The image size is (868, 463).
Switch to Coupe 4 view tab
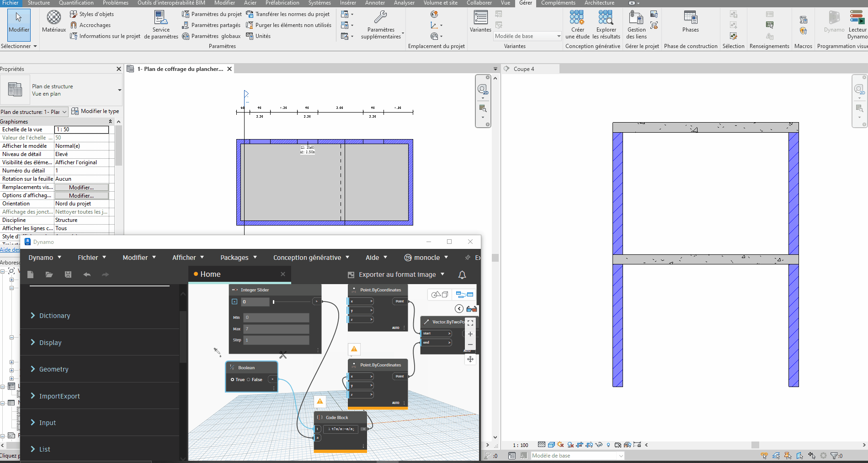pyautogui.click(x=523, y=69)
